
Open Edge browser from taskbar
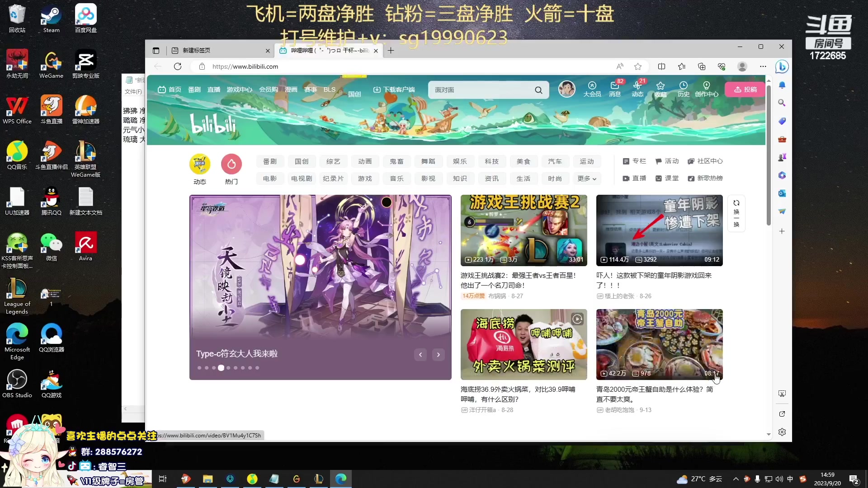pos(341,479)
